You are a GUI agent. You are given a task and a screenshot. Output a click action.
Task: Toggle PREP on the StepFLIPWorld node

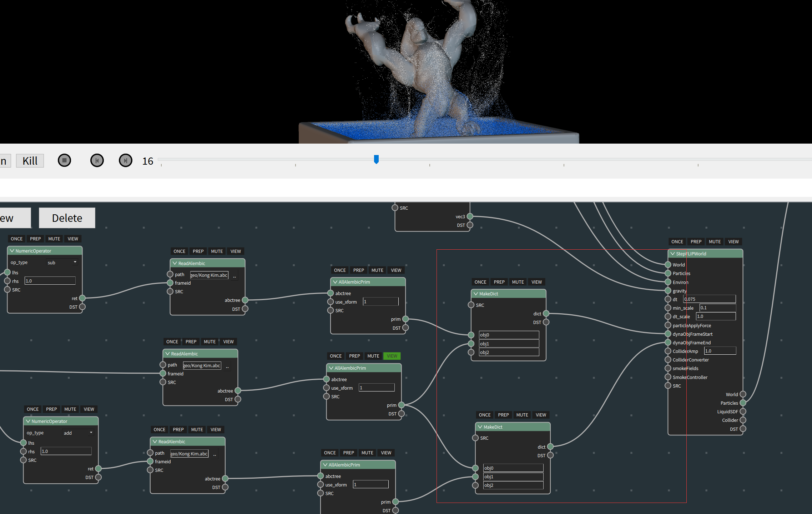coord(696,242)
